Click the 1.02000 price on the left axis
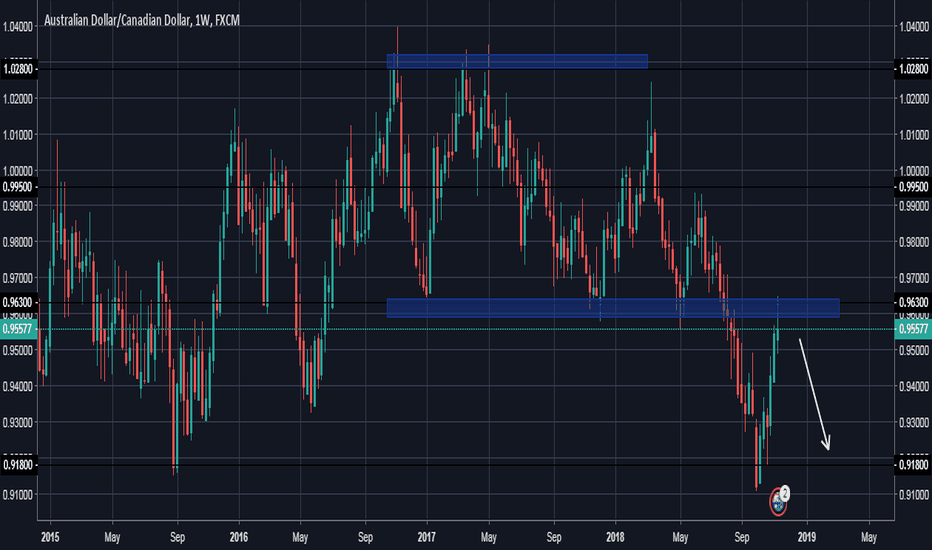932x550 pixels. 17,99
